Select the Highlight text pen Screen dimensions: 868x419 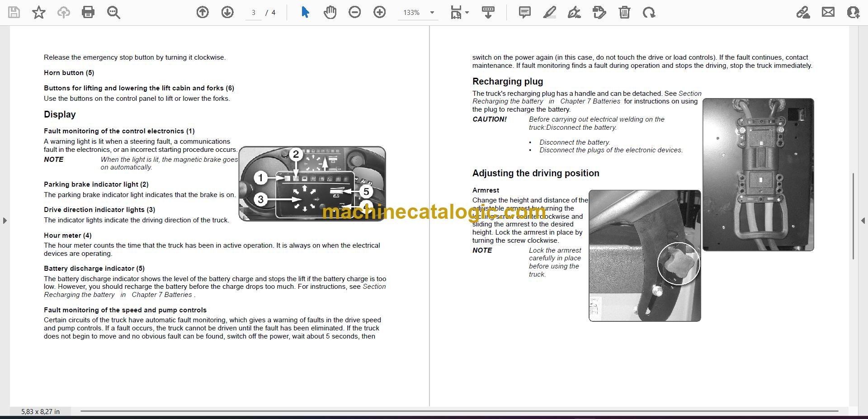pyautogui.click(x=549, y=12)
